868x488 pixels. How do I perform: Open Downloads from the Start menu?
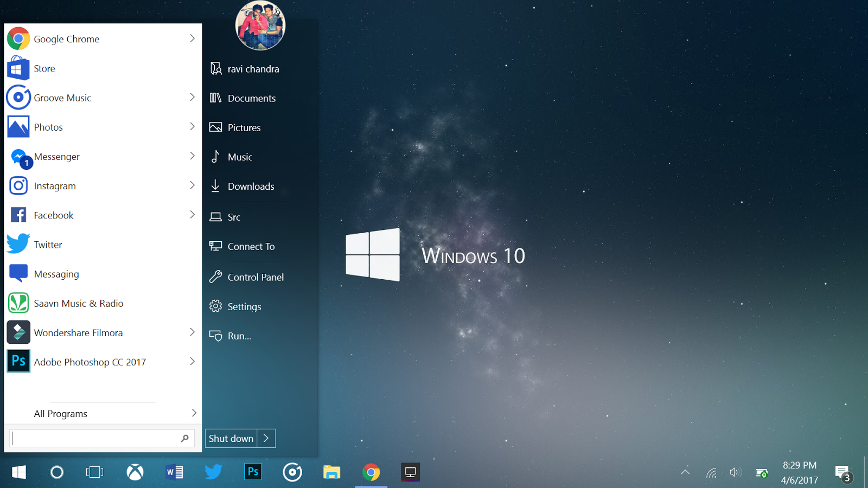coord(242,186)
